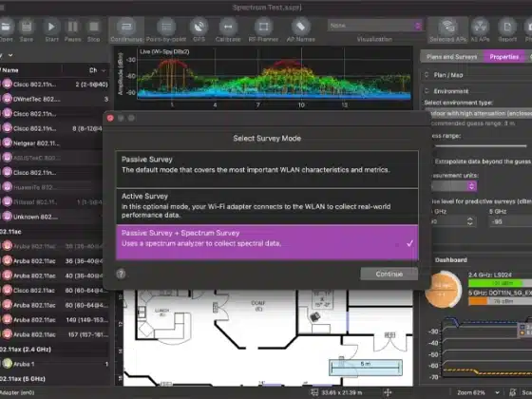532x399 pixels.
Task: Sort AP list by Ch column
Action: pos(93,70)
